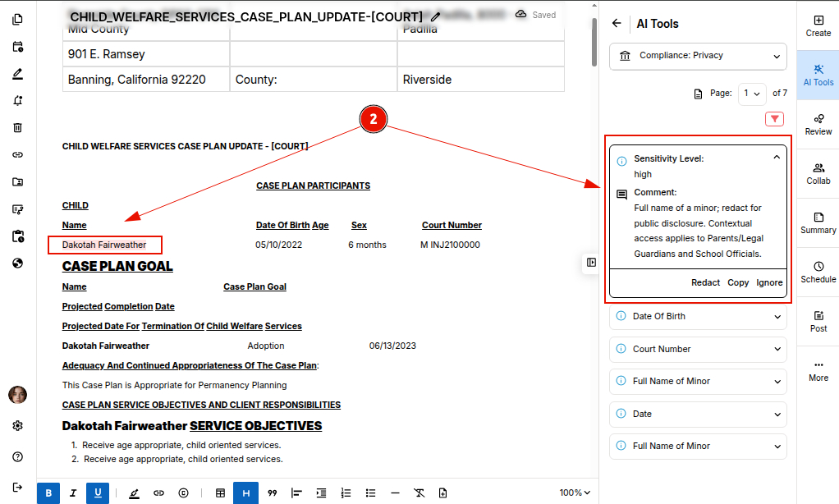Click the back arrow beside AI Tools

coord(617,24)
